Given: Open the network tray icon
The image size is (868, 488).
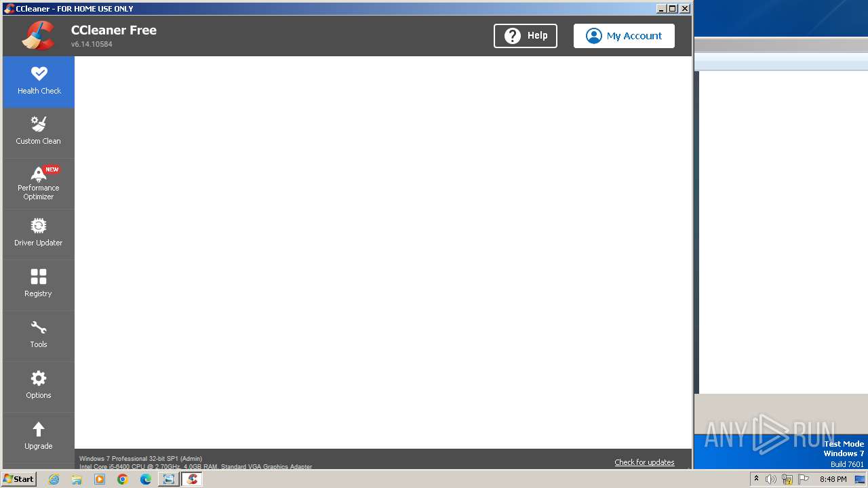Looking at the screenshot, I should [787, 479].
